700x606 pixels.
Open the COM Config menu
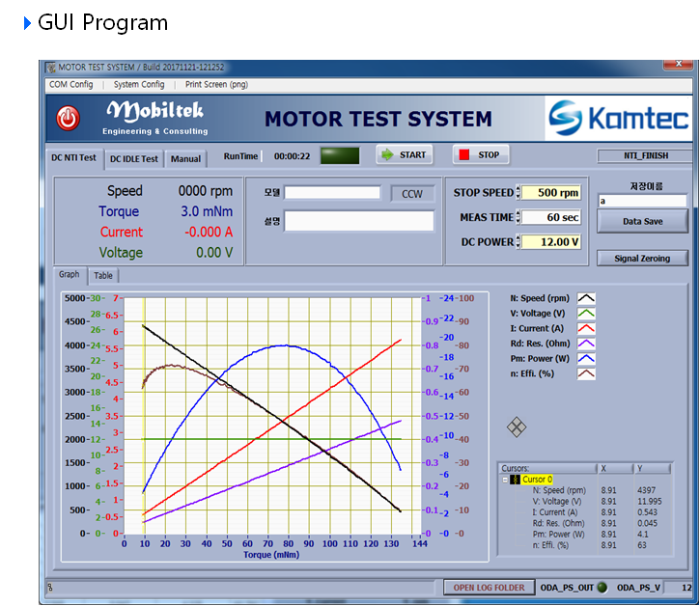click(71, 84)
